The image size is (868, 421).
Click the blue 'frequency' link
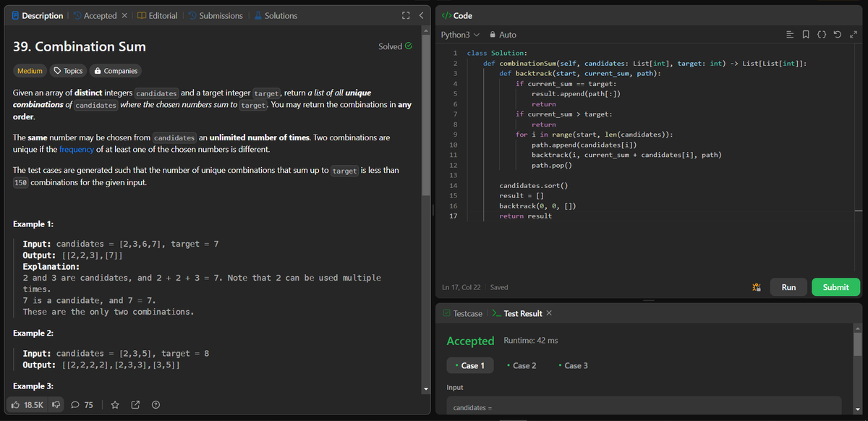coord(77,149)
